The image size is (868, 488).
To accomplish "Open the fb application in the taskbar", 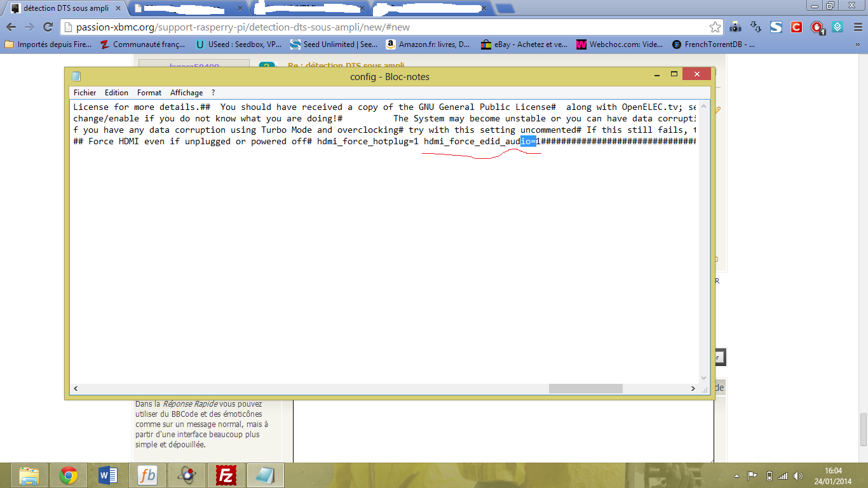I will click(x=147, y=475).
